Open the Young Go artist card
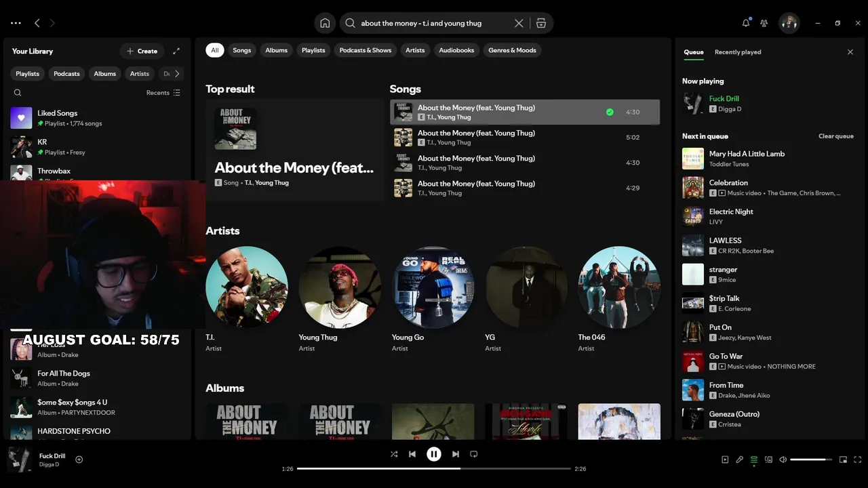This screenshot has height=488, width=868. 433,299
